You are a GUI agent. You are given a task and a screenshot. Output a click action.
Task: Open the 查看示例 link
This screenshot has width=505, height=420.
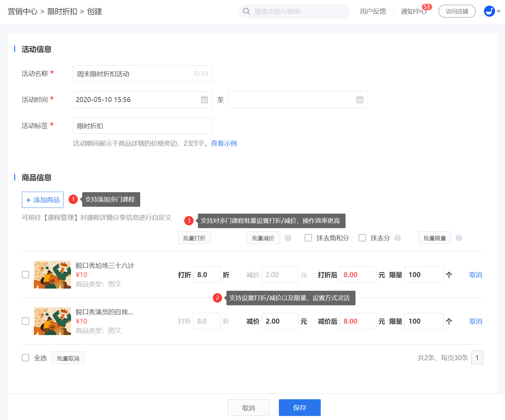pyautogui.click(x=224, y=143)
